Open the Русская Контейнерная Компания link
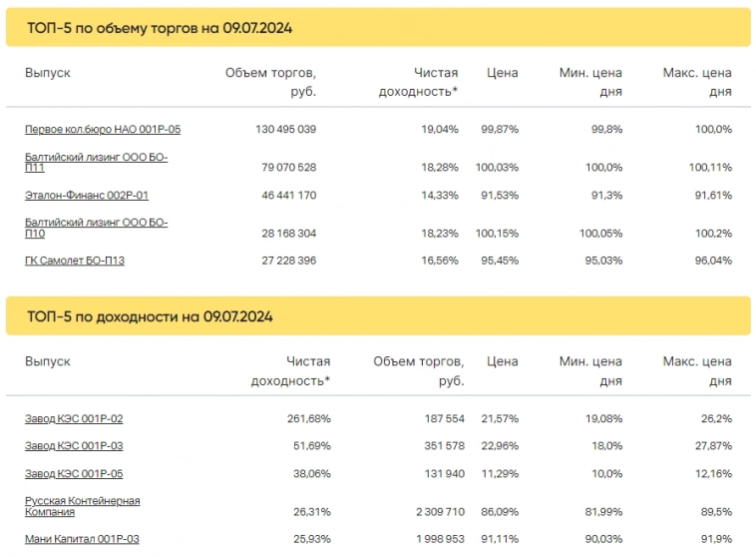 pos(82,506)
